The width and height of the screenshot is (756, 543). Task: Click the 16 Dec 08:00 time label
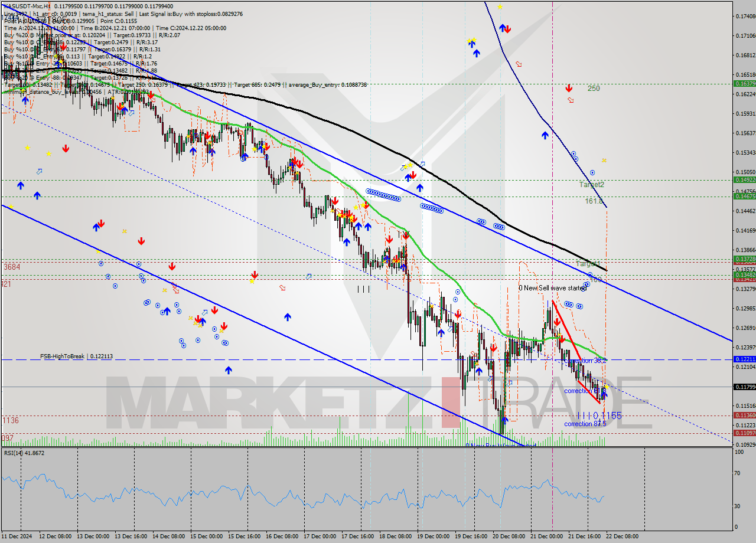click(x=282, y=536)
